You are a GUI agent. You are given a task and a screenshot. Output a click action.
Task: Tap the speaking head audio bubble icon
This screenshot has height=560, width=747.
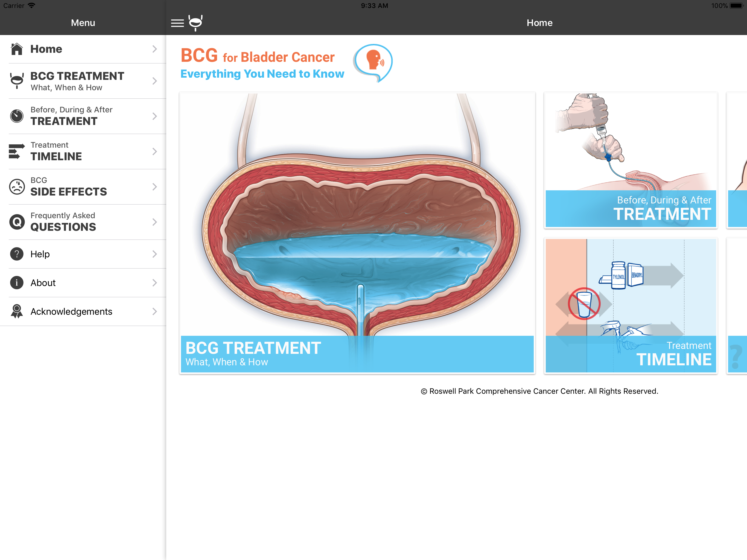pos(373,63)
